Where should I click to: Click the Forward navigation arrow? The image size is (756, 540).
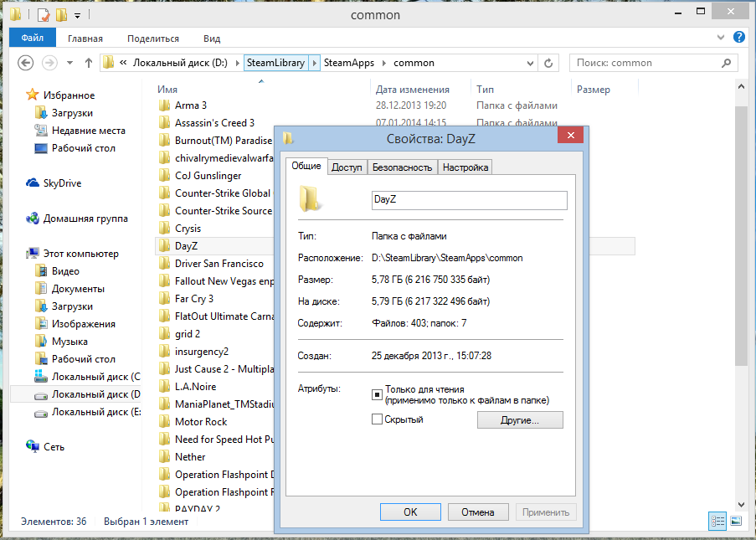(49, 63)
